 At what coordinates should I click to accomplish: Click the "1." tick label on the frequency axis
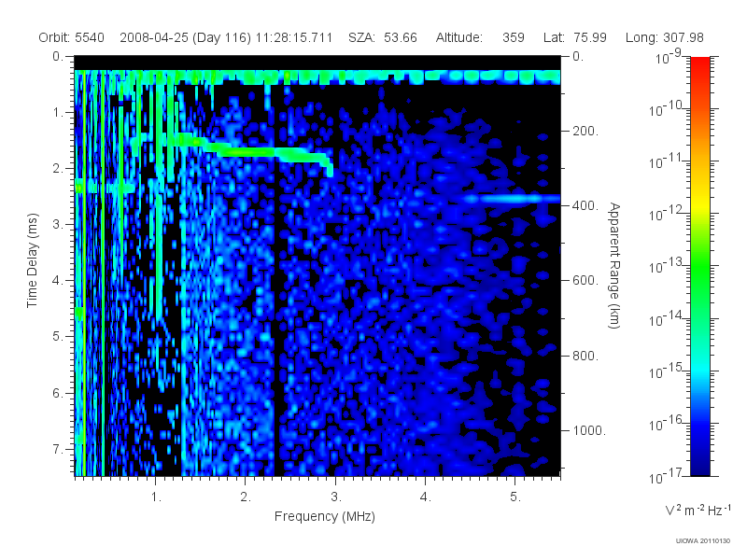[x=156, y=497]
